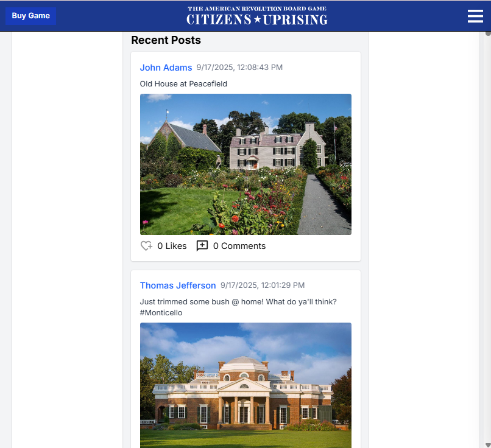Click the 0 Comments label
The height and width of the screenshot is (448, 491).
239,246
